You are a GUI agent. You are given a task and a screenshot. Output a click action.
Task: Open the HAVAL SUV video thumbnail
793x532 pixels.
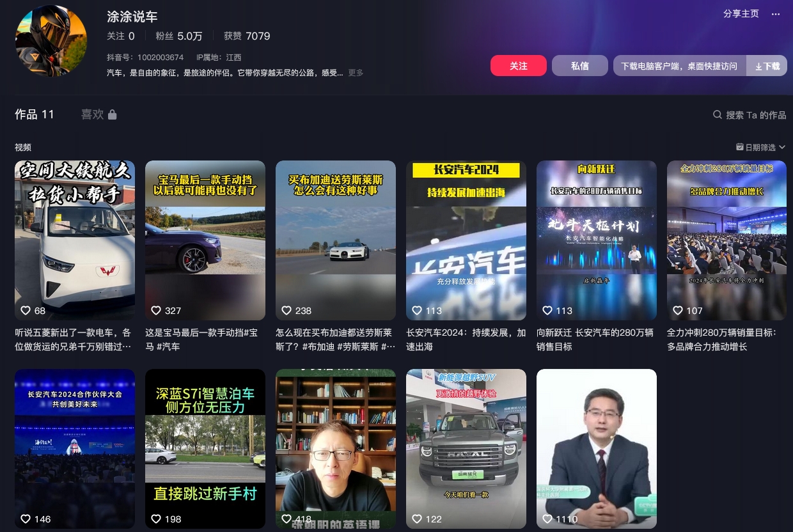click(466, 449)
